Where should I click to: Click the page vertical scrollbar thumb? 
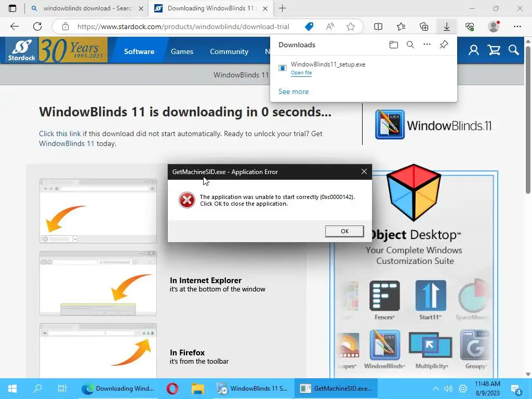tap(528, 119)
